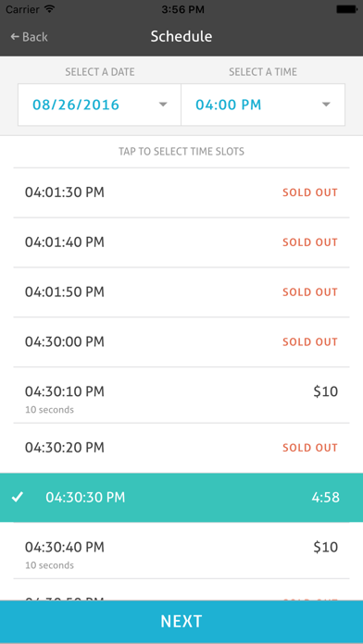Image resolution: width=363 pixels, height=644 pixels.
Task: Tap the battery indicator icon
Action: pos(346,8)
